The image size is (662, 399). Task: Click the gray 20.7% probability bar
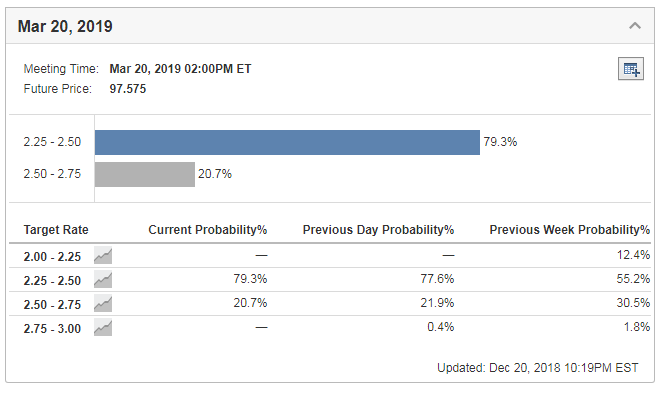pyautogui.click(x=145, y=174)
